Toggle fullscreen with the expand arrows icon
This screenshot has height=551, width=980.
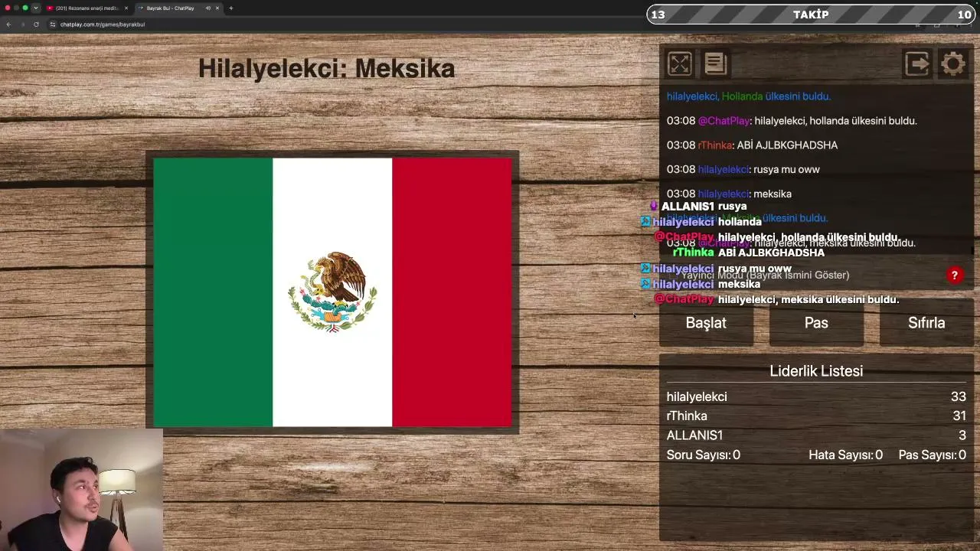tap(679, 64)
